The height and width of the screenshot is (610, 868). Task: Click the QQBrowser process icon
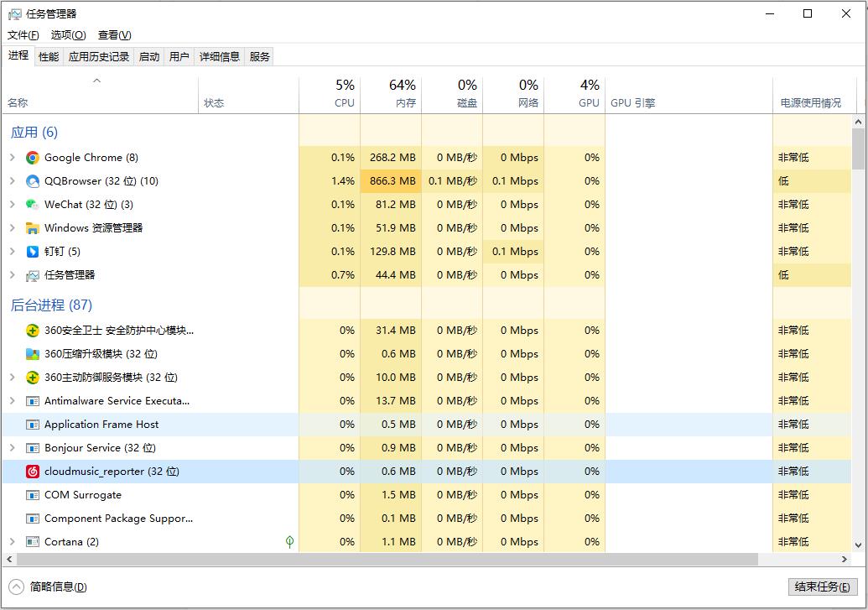pos(33,181)
